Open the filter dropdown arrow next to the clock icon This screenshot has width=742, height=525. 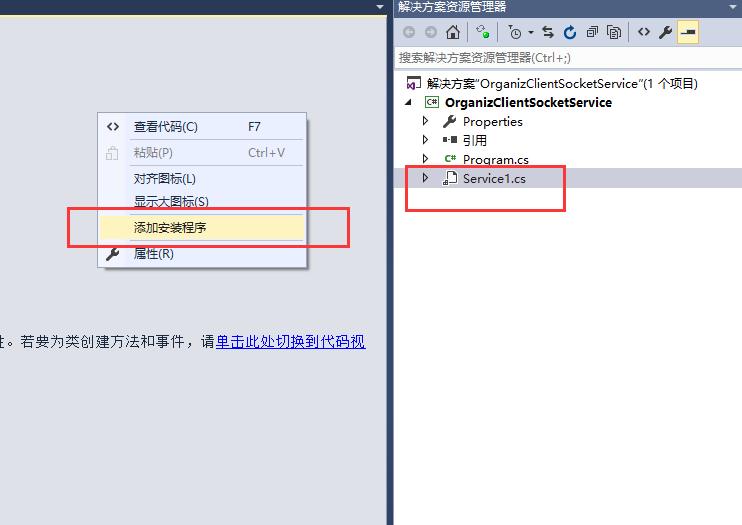(x=531, y=33)
